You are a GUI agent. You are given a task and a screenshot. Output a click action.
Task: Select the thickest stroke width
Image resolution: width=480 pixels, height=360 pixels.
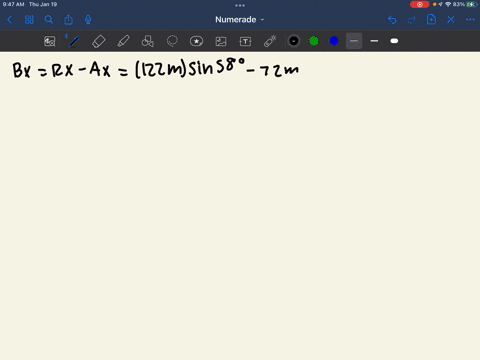click(394, 41)
